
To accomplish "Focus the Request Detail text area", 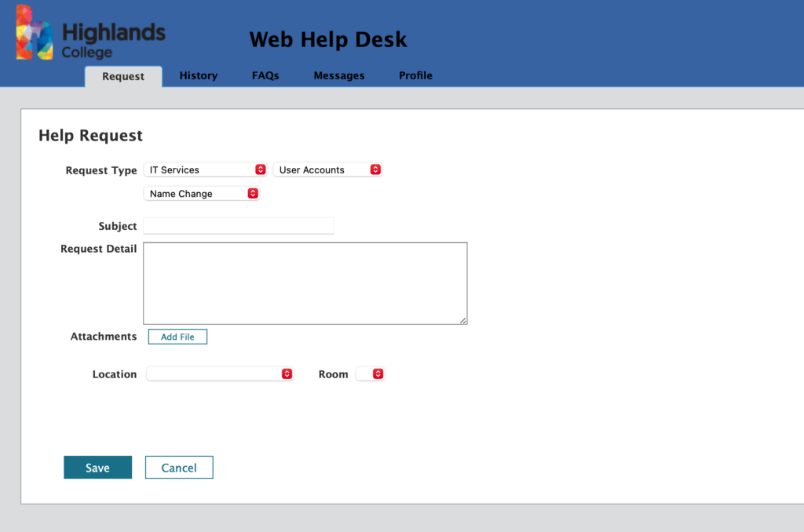I will point(305,282).
